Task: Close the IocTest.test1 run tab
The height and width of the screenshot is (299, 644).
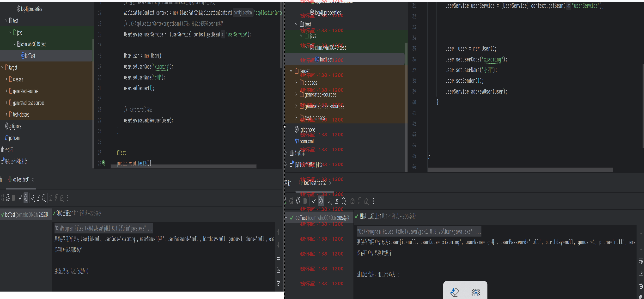Action: click(x=33, y=180)
